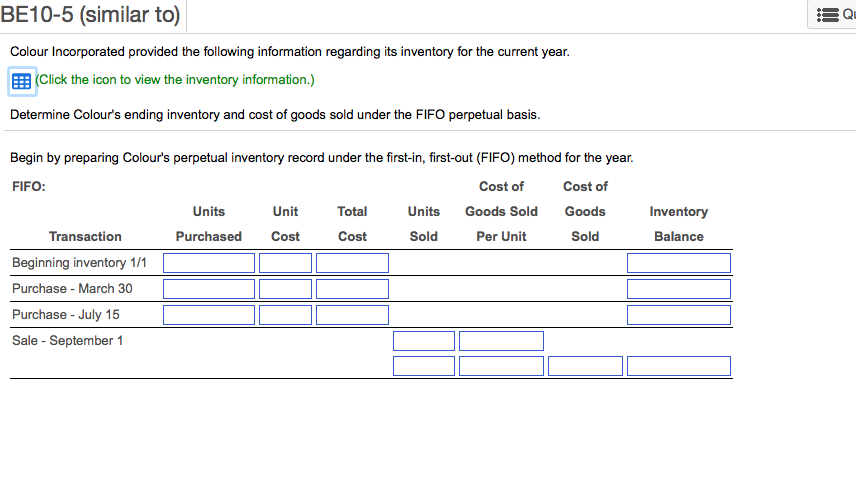Viewport: 856px width, 488px height.
Task: Select Beginning inventory Inventory Balance field
Action: [678, 263]
